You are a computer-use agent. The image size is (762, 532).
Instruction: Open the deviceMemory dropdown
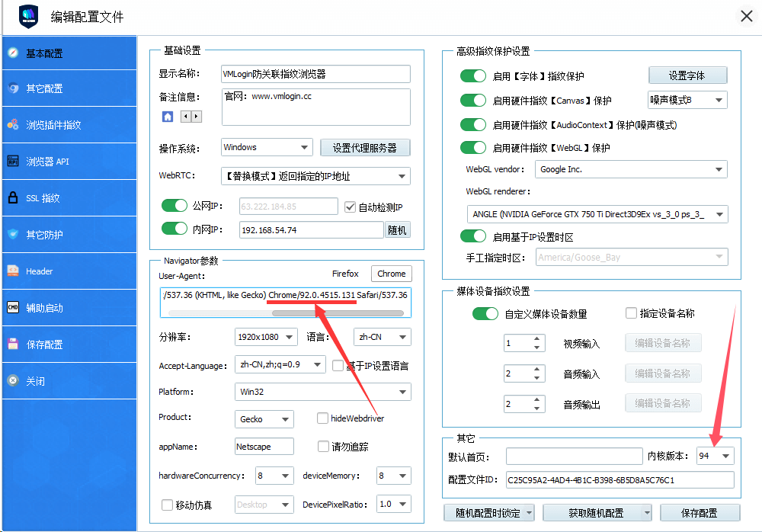394,476
